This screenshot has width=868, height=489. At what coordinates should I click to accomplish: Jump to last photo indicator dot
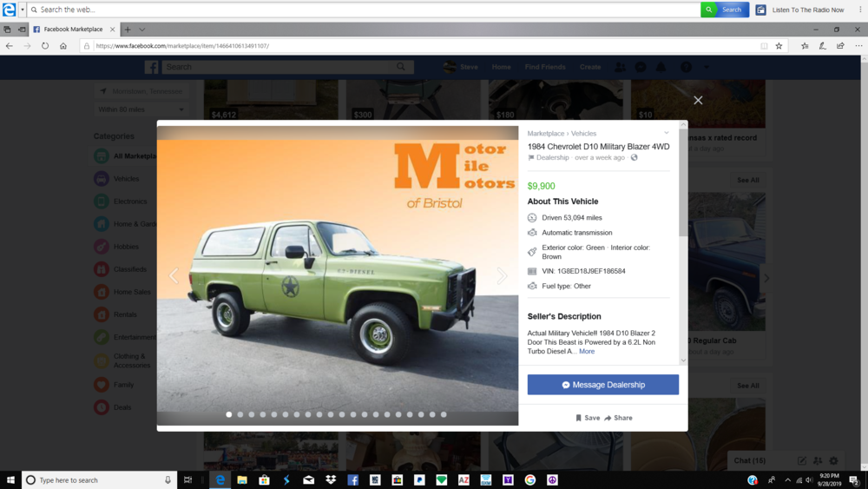(444, 414)
